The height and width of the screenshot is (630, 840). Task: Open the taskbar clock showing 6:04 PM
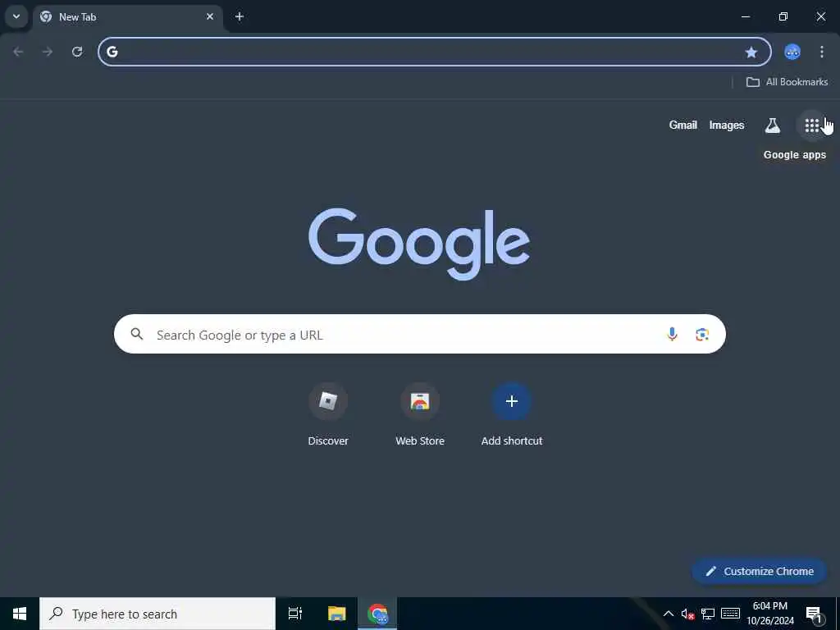[x=770, y=614]
